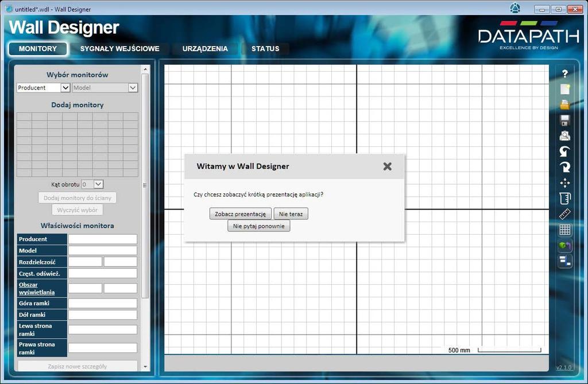Select the ruler measure tool
The width and height of the screenshot is (588, 384).
pos(565,214)
